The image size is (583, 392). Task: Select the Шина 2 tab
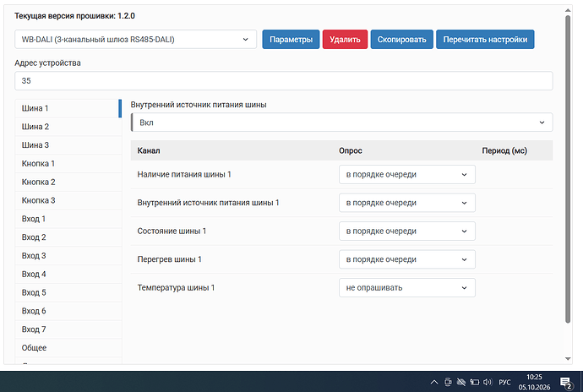click(x=68, y=127)
